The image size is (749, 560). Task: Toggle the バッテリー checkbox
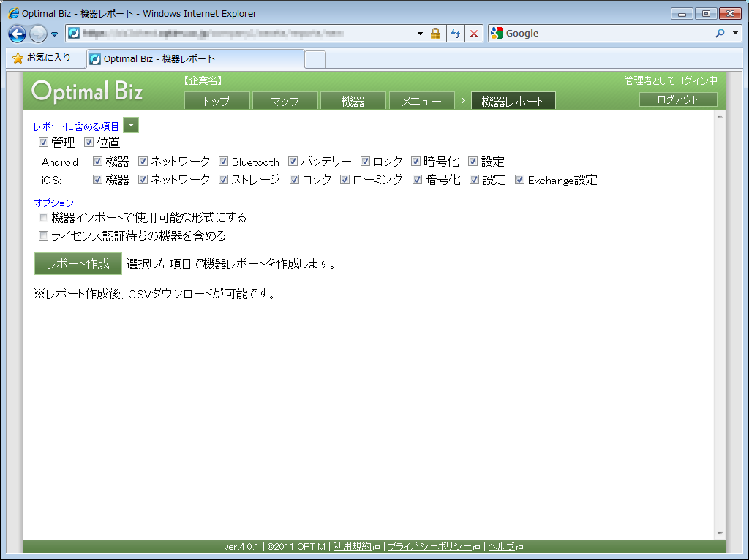(x=293, y=162)
